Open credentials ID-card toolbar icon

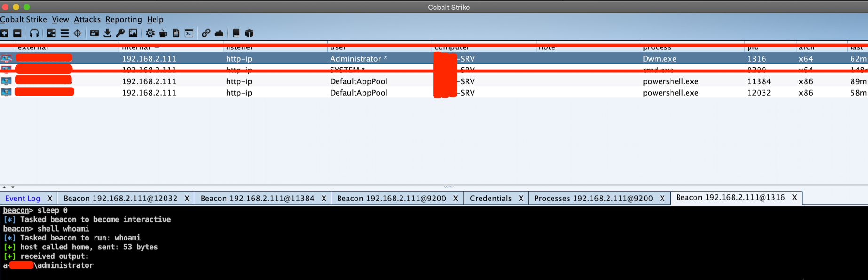tap(95, 33)
